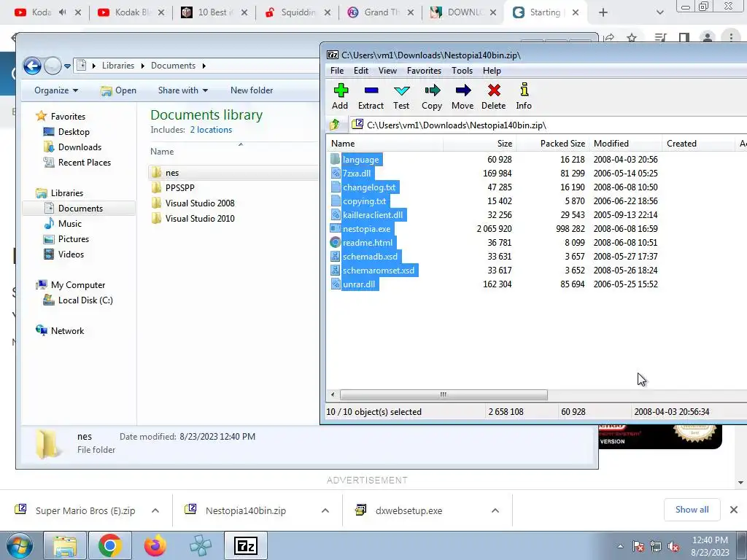Viewport: 747px width, 560px height.
Task: Open Downloads in the Explorer Favorites
Action: [80, 147]
